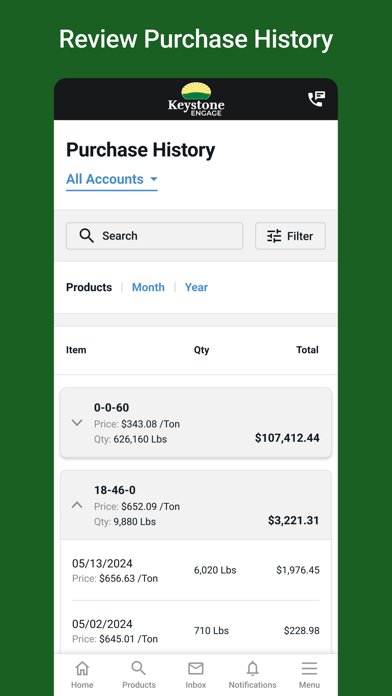The height and width of the screenshot is (696, 392).
Task: Select the 0-0-60 total $107,412.44
Action: tap(287, 438)
